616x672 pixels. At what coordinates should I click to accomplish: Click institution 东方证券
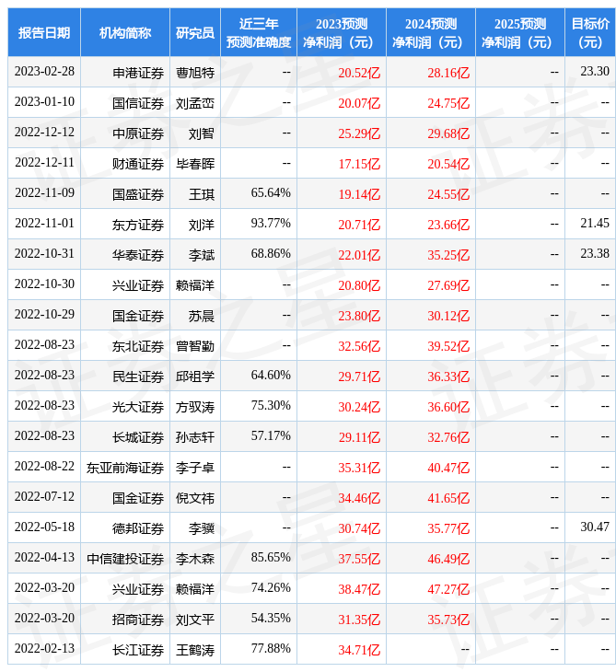(x=138, y=225)
